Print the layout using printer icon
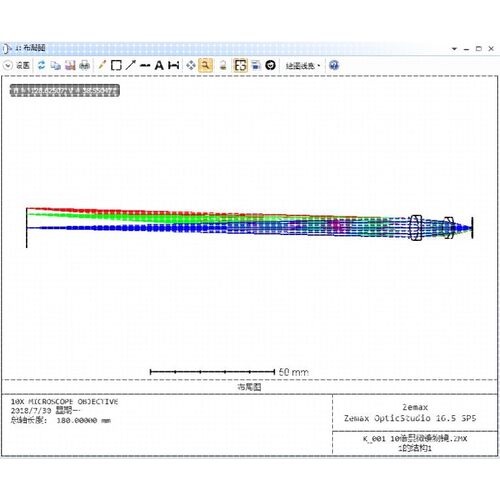This screenshot has height=500, width=500. [85, 65]
